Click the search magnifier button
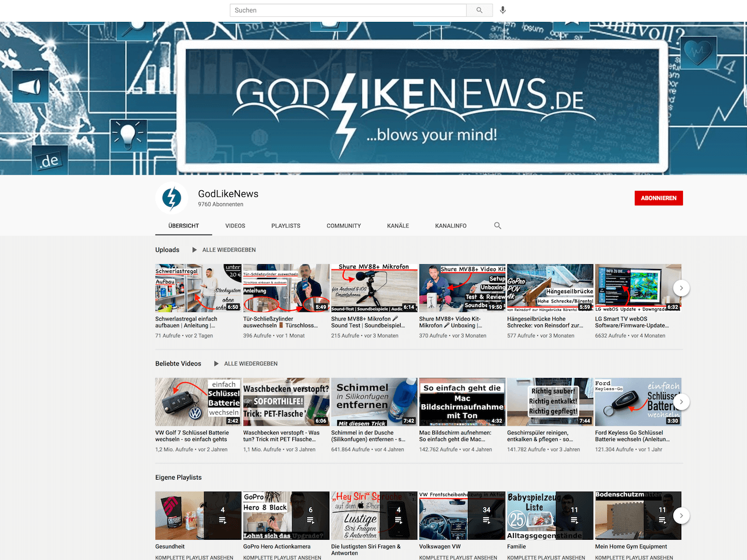747x560 pixels. tap(479, 10)
